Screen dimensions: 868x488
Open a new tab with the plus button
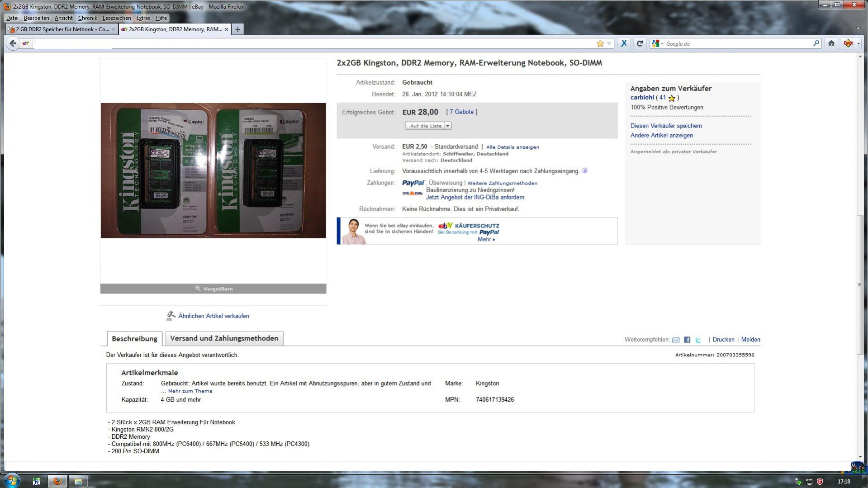[x=237, y=29]
